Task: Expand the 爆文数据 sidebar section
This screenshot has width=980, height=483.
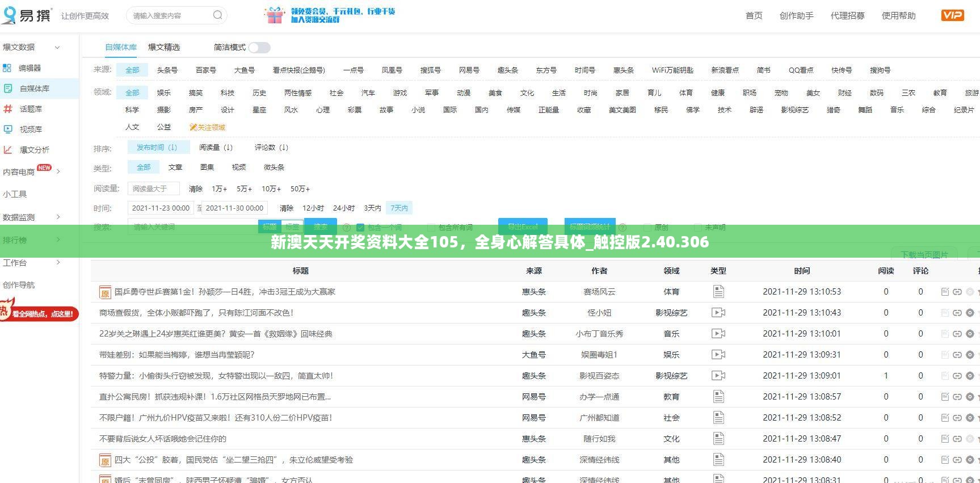Action: [x=32, y=47]
